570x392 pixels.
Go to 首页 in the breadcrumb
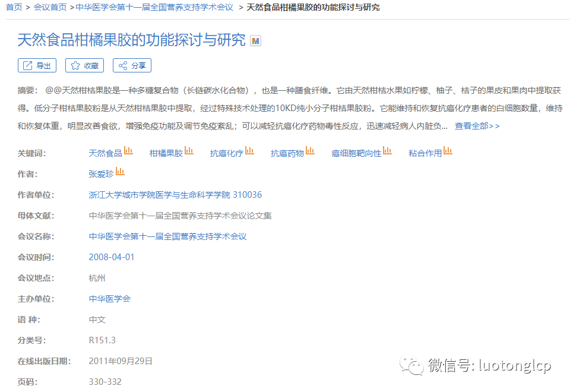(x=14, y=7)
